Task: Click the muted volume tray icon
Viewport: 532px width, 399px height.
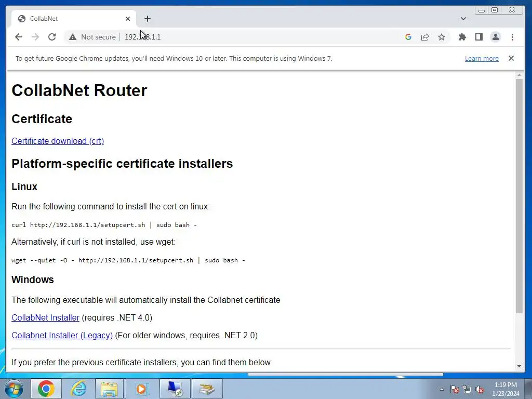Action: (x=480, y=389)
